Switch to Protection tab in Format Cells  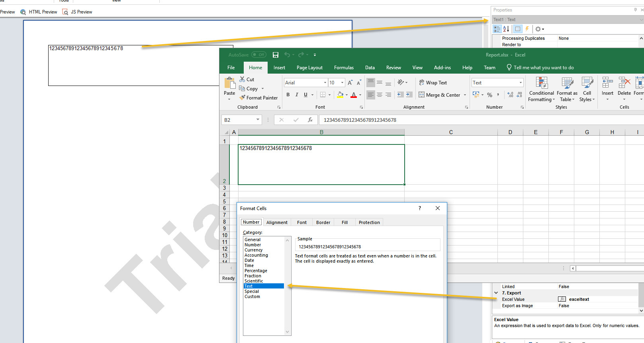coord(369,222)
